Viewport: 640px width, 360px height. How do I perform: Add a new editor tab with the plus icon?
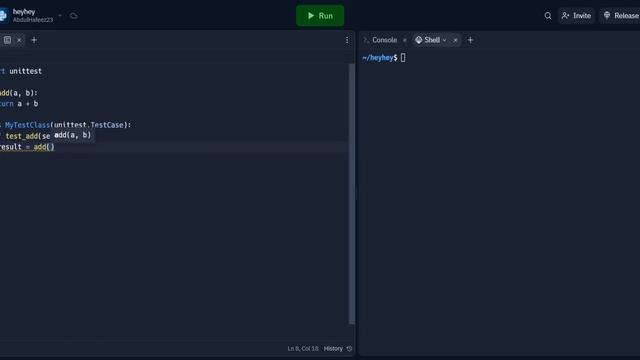pyautogui.click(x=34, y=40)
